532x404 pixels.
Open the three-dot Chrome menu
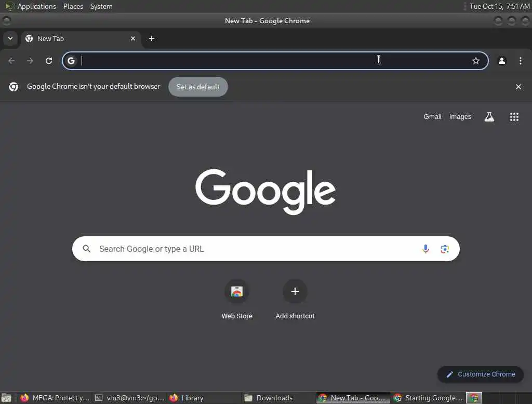pos(521,61)
